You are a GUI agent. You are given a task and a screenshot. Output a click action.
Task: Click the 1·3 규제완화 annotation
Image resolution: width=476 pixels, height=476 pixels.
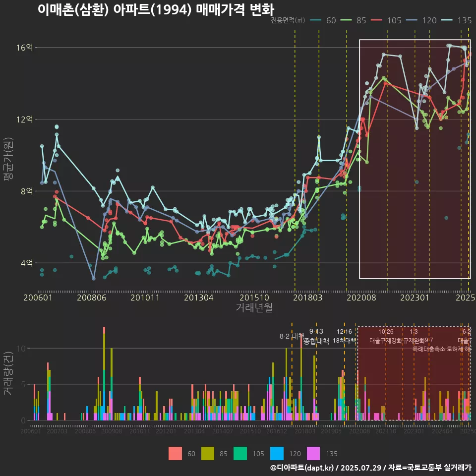tap(414, 336)
